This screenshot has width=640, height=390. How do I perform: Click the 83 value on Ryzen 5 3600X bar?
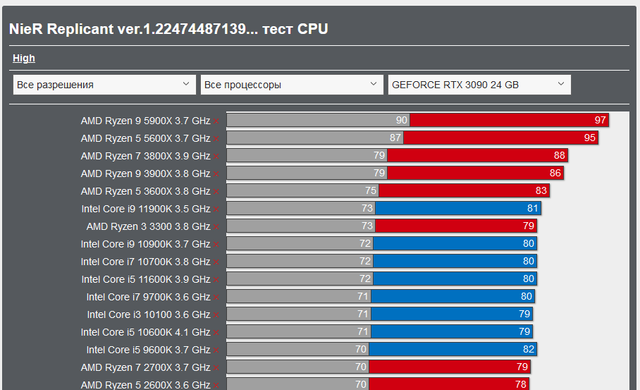541,191
